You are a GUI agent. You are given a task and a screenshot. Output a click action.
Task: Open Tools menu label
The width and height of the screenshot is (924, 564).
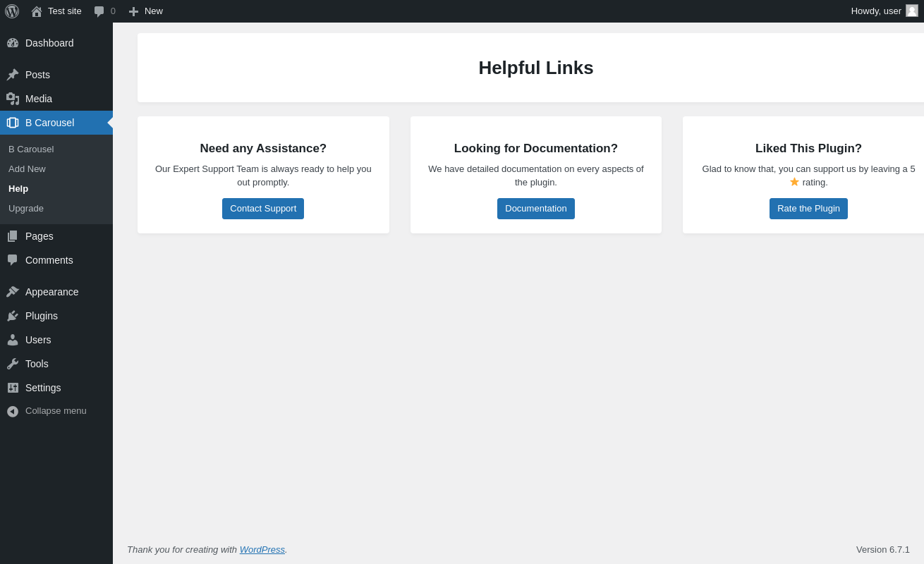tap(37, 364)
